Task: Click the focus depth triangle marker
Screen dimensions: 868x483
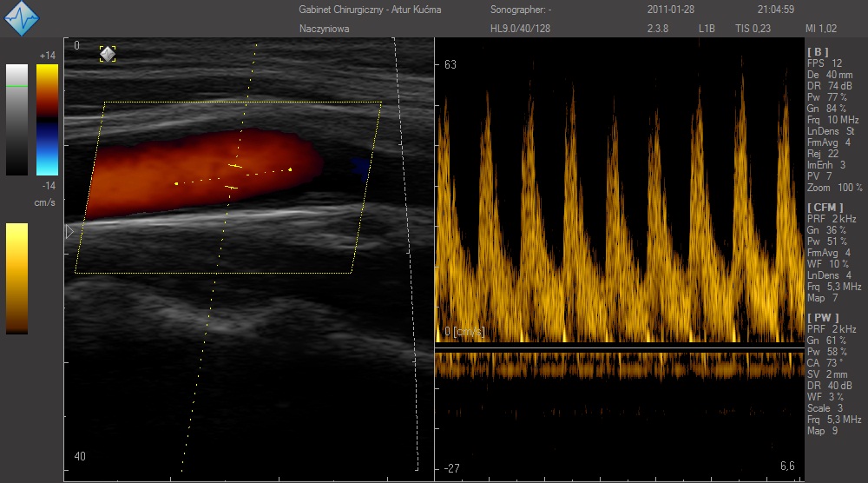Action: 69,232
